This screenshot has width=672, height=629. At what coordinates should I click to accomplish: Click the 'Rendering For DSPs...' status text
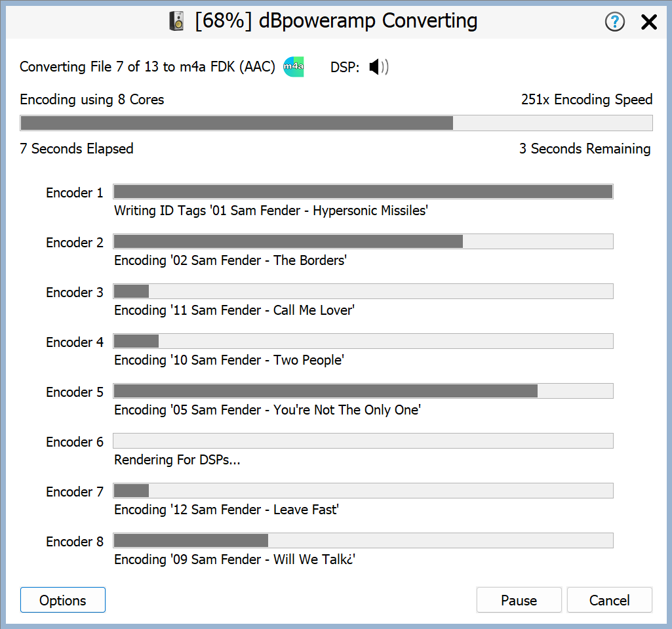(177, 460)
